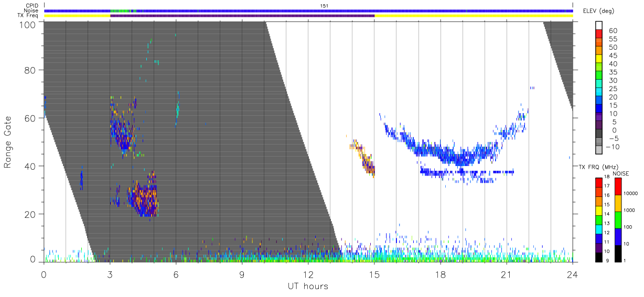The width and height of the screenshot is (644, 297).
Task: Click the 9 tick on the UT hours axis
Action: tap(242, 273)
